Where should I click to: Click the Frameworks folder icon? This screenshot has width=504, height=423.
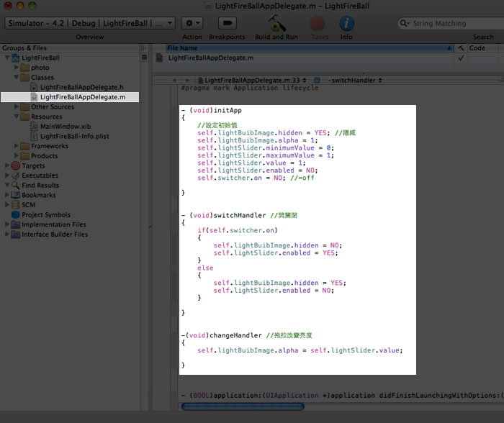[24, 146]
